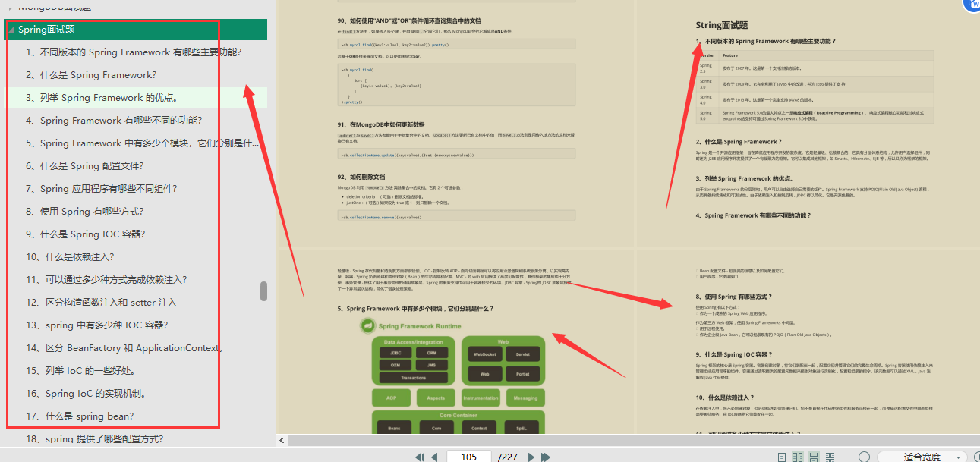Click page heading 10、什么是依赖注入
Screen dimensions: 980x462
click(x=727, y=397)
